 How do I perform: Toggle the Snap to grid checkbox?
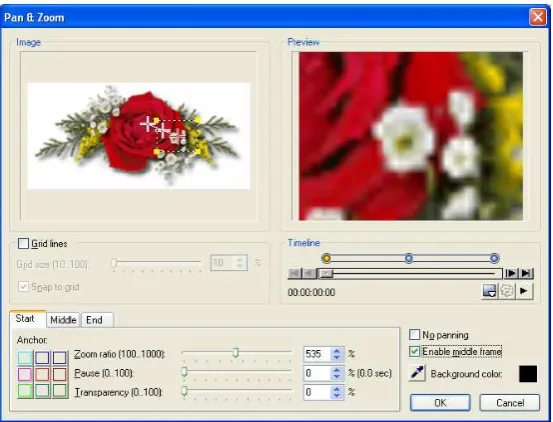pyautogui.click(x=23, y=286)
